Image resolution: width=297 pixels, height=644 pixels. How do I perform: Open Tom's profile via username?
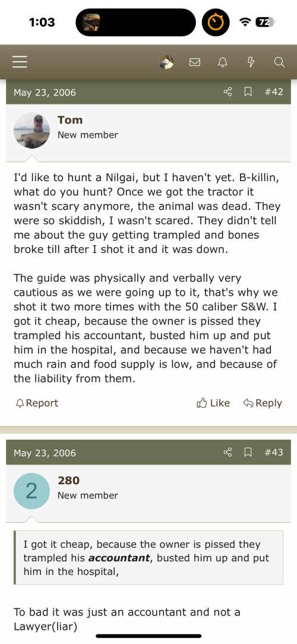[70, 120]
